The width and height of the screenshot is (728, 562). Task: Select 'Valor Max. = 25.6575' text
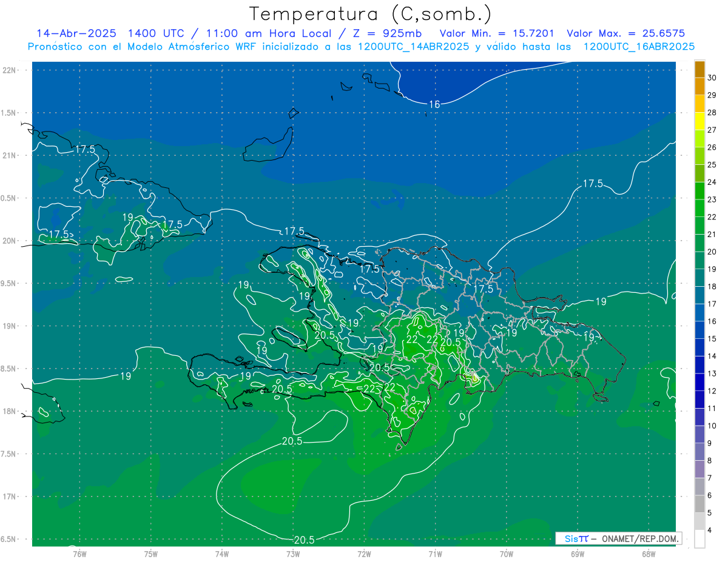(x=627, y=33)
